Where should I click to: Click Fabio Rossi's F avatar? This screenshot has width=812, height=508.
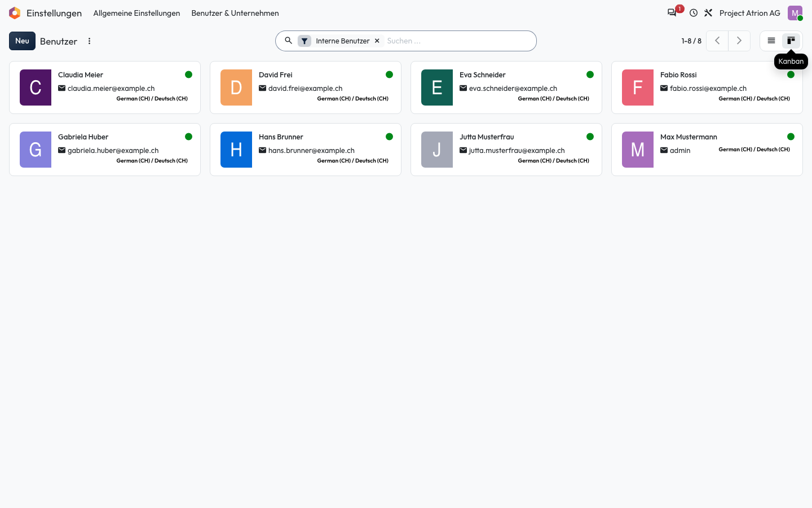pos(638,87)
